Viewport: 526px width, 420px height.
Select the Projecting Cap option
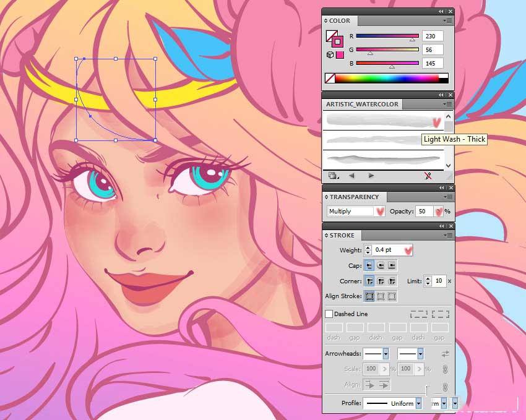coord(392,265)
